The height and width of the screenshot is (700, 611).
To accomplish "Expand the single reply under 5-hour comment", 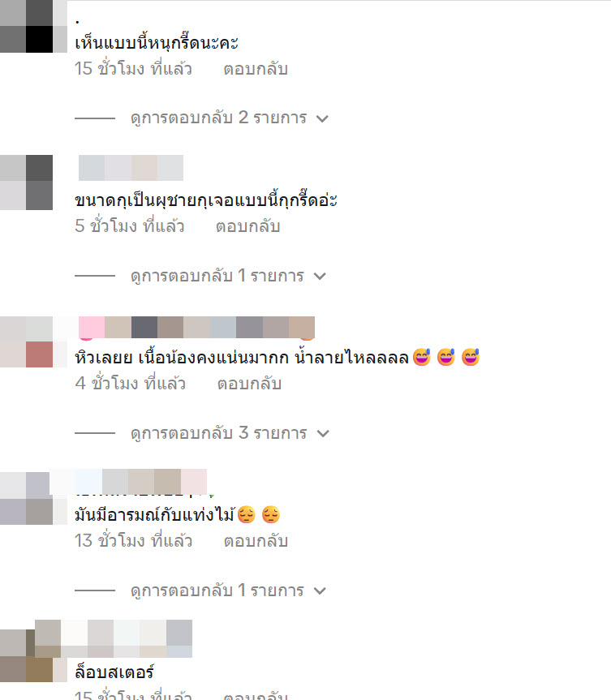I will pos(228,276).
